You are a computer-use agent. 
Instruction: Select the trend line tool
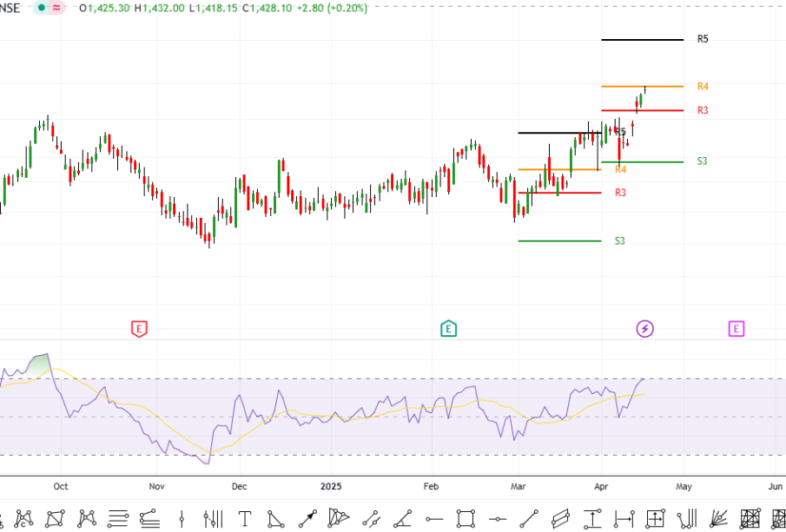pos(529,518)
